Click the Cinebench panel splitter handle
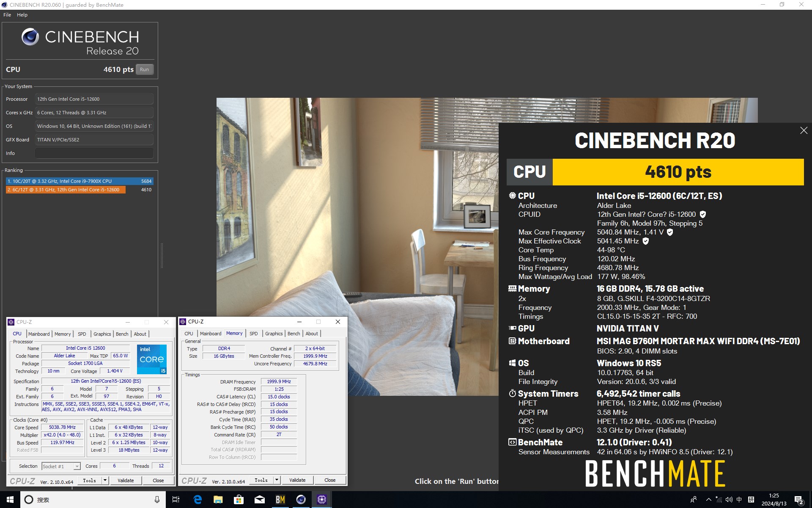812x508 pixels. (x=162, y=256)
